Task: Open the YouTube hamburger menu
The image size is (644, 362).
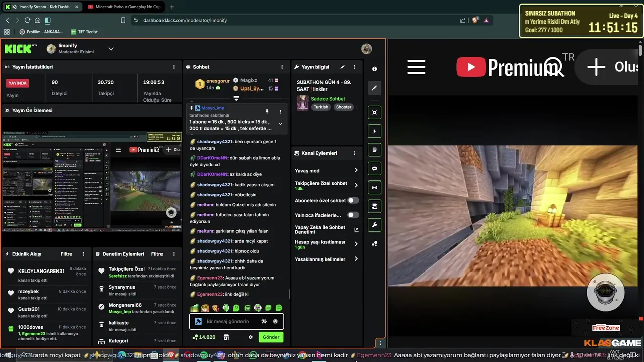Action: point(416,67)
